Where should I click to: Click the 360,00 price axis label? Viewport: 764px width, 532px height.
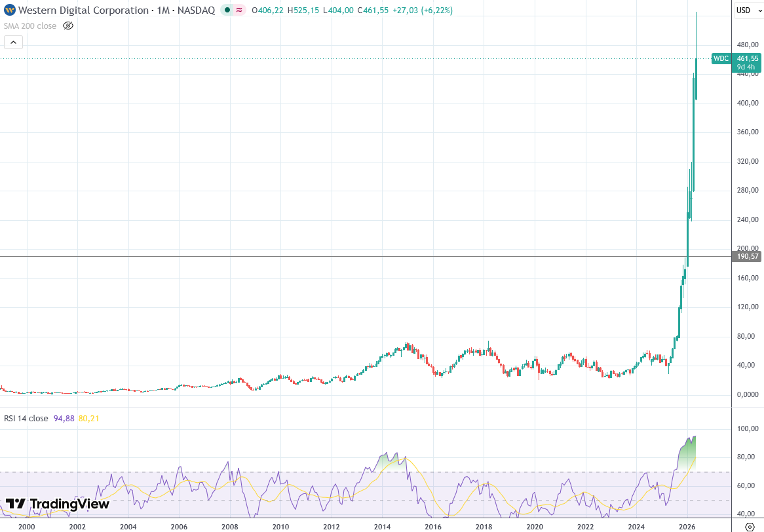coord(748,132)
